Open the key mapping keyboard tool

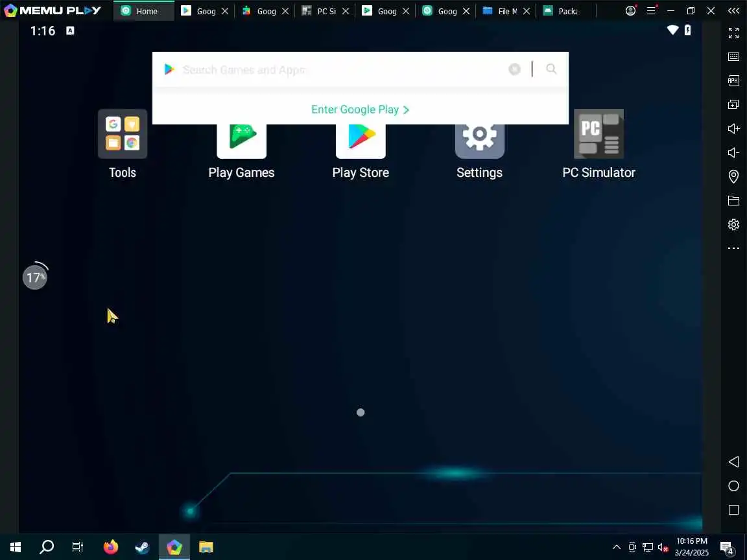[733, 56]
